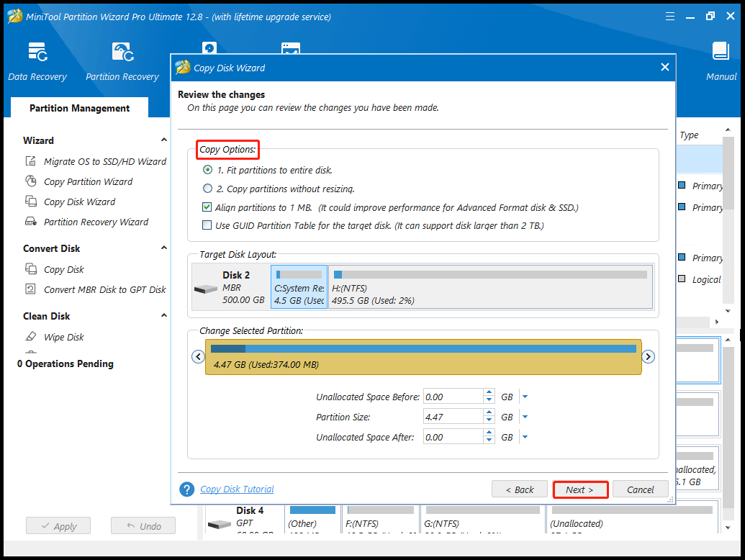Open Partition Recovery from the toolbar

click(122, 62)
